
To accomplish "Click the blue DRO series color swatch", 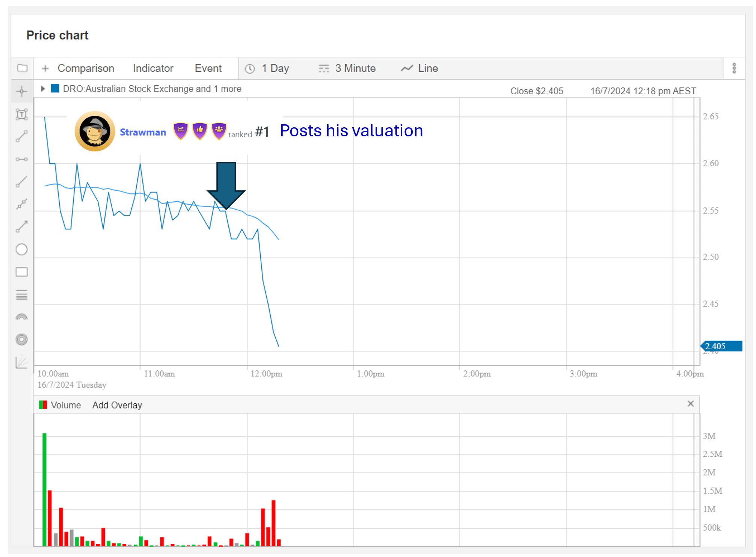I will [55, 89].
